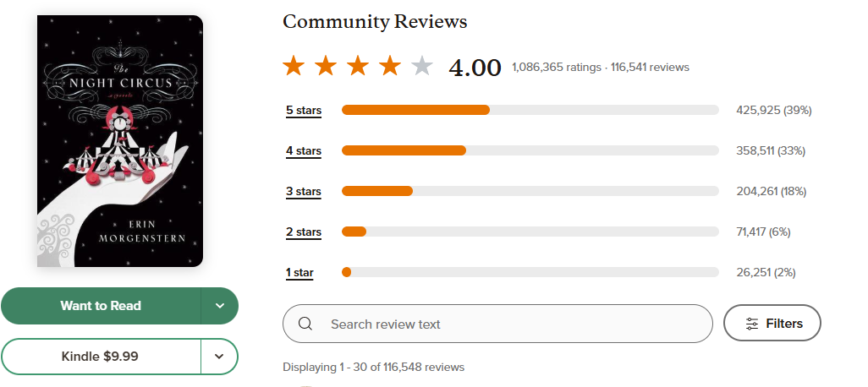Select the 2 stars rating link
Viewport: 868px width, 387px height.
coord(304,232)
